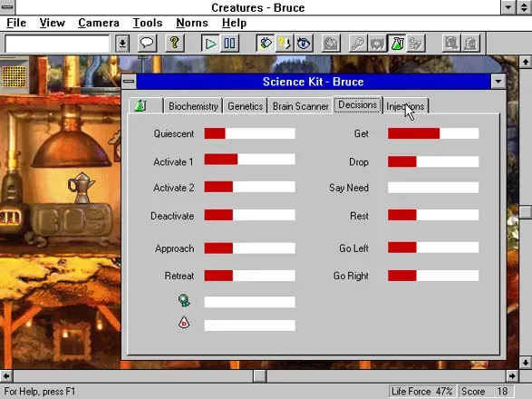
Task: Switch to the Injections tab
Action: coord(405,106)
